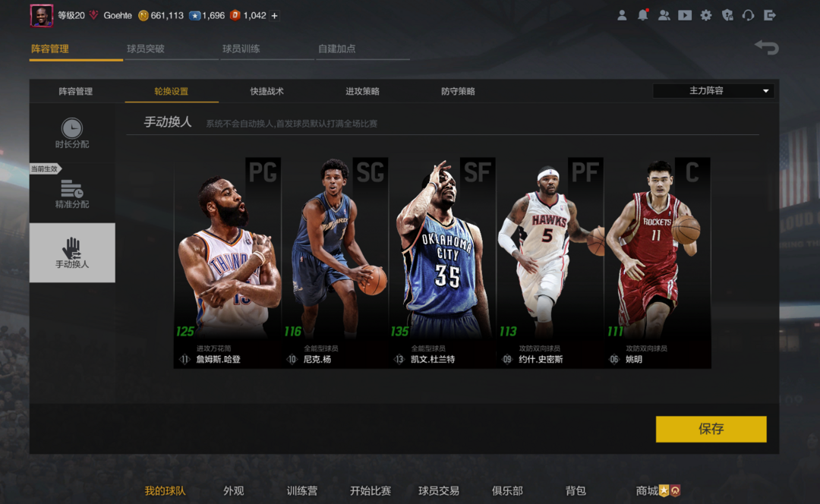The width and height of the screenshot is (820, 504).
Task: Select the 精准分配 list mode
Action: [x=72, y=193]
